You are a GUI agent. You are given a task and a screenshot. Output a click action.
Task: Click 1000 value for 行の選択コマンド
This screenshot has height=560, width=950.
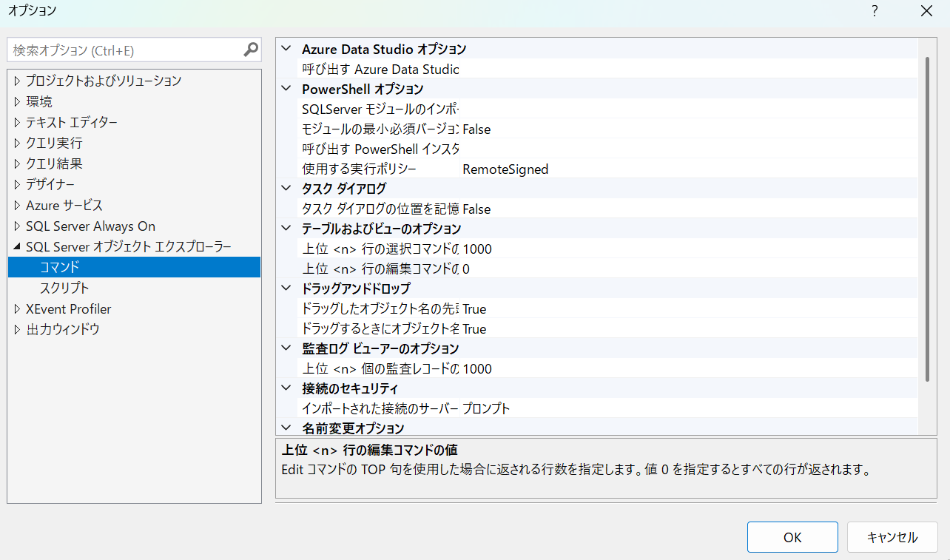pos(477,249)
